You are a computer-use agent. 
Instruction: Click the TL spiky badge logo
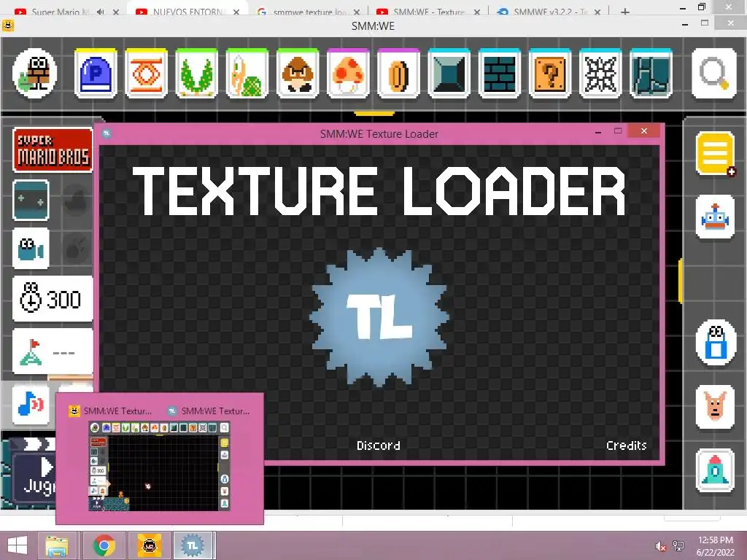pyautogui.click(x=379, y=316)
